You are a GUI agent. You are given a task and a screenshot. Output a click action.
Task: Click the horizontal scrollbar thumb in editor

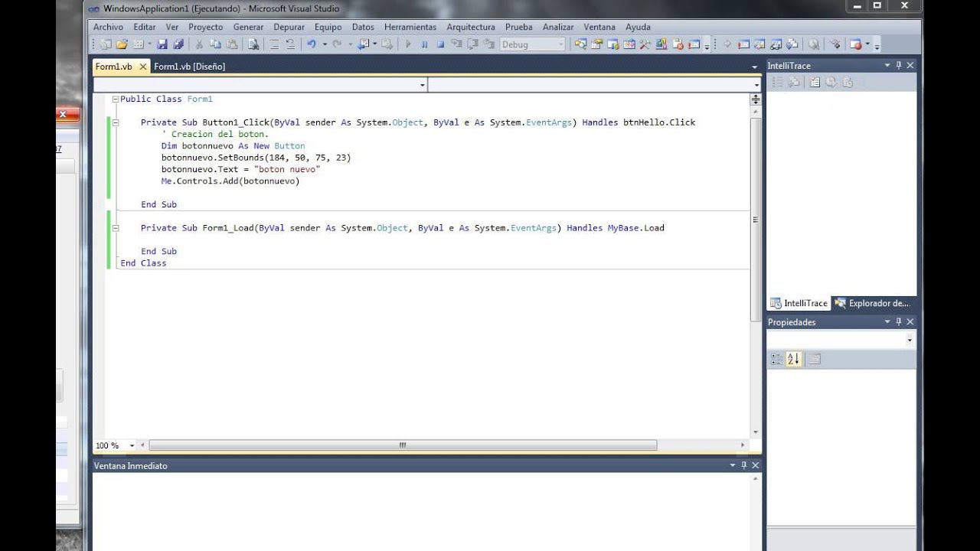point(403,445)
